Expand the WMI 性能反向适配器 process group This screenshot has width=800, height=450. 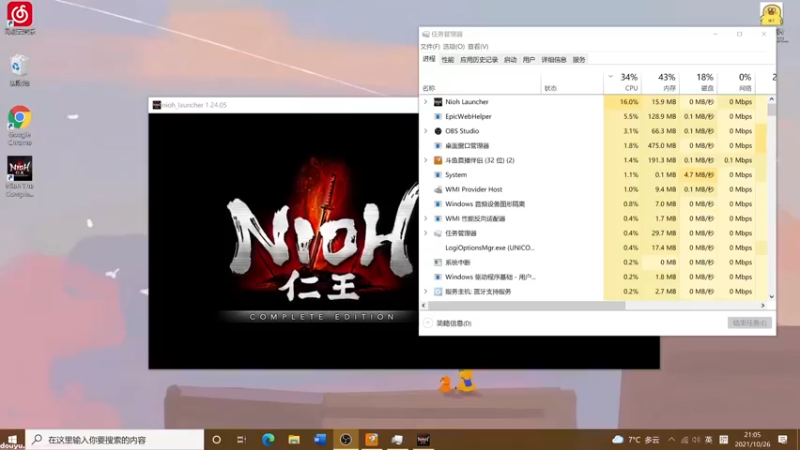[426, 218]
